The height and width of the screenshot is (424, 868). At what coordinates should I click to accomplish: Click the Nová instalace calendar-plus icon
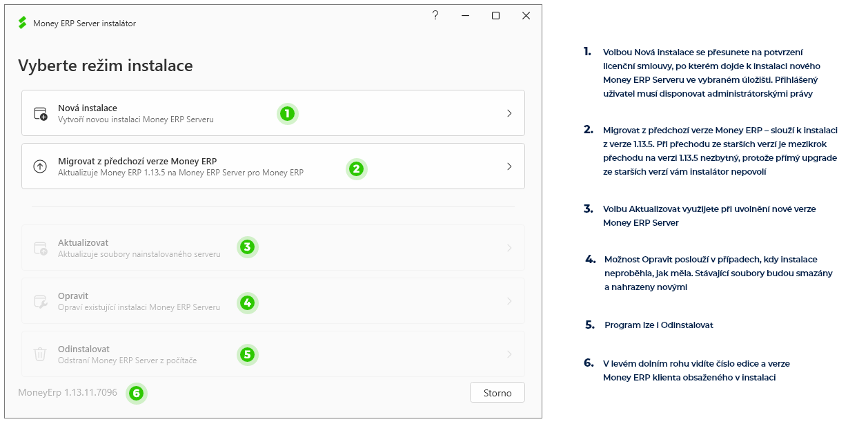pos(41,113)
